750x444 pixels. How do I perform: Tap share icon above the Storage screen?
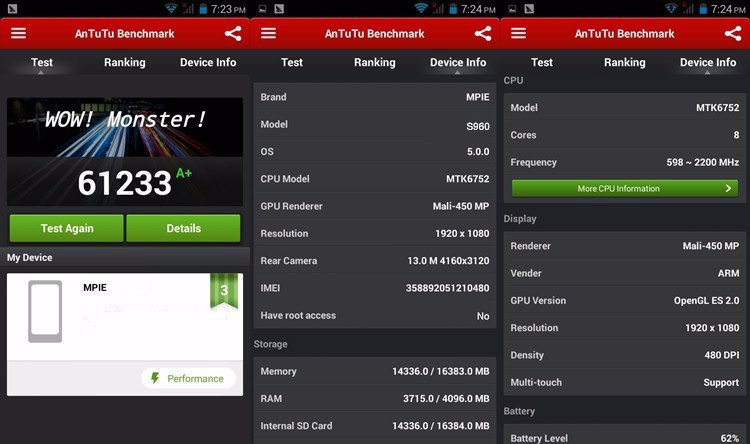point(483,33)
